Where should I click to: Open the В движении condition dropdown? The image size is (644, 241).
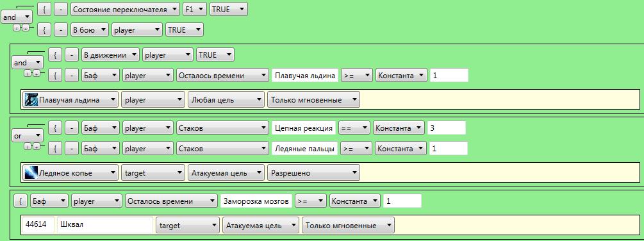[x=110, y=54]
